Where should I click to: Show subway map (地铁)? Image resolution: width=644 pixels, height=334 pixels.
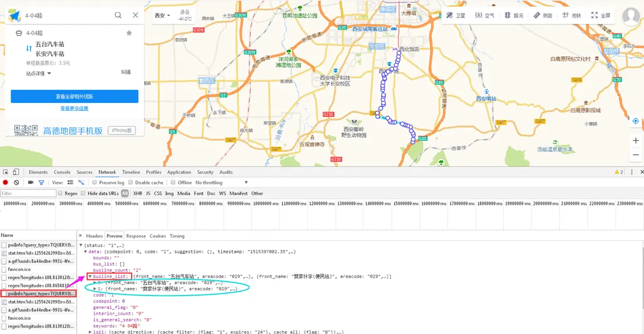[x=572, y=15]
